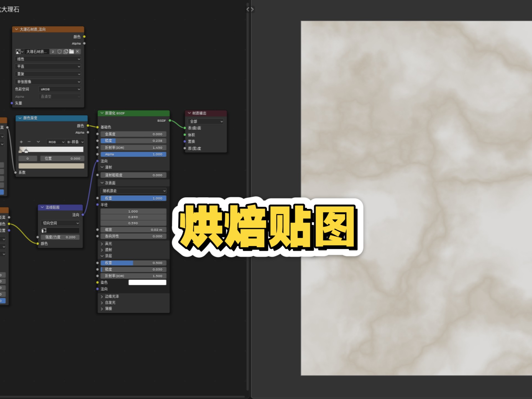This screenshot has height=399, width=532.
Task: Collapse the 材质输出 node
Action: pos(189,113)
